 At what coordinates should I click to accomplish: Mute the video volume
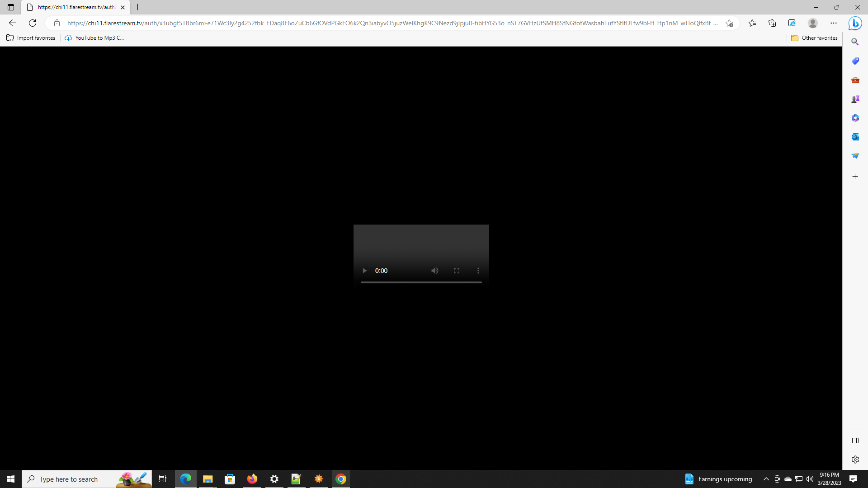tap(434, 271)
